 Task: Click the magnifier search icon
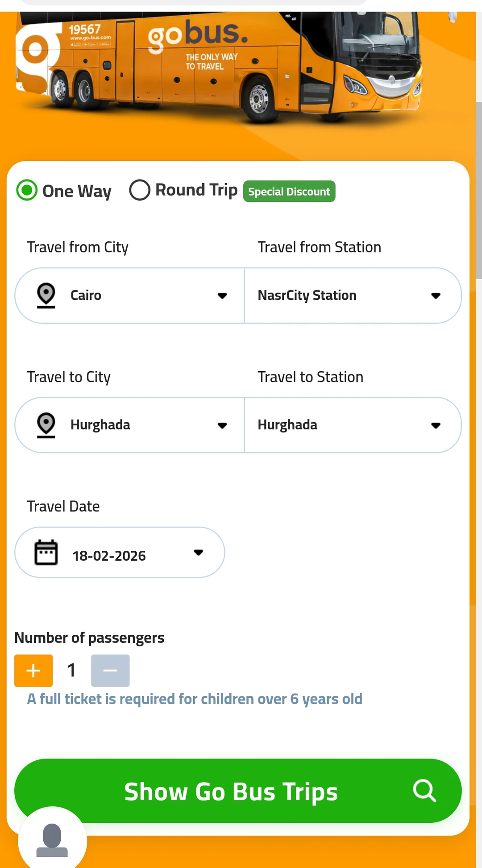coord(424,791)
